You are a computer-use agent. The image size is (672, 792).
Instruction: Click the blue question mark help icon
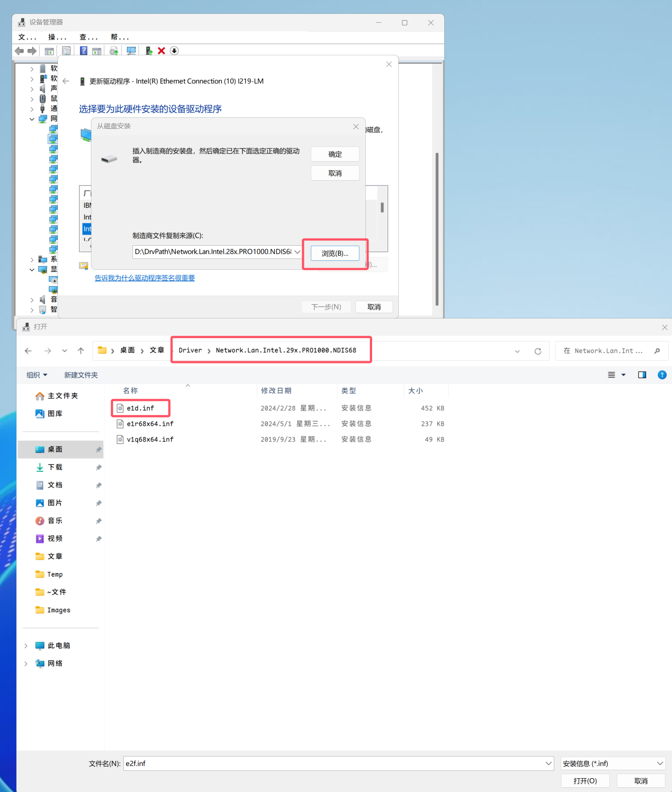tap(83, 51)
